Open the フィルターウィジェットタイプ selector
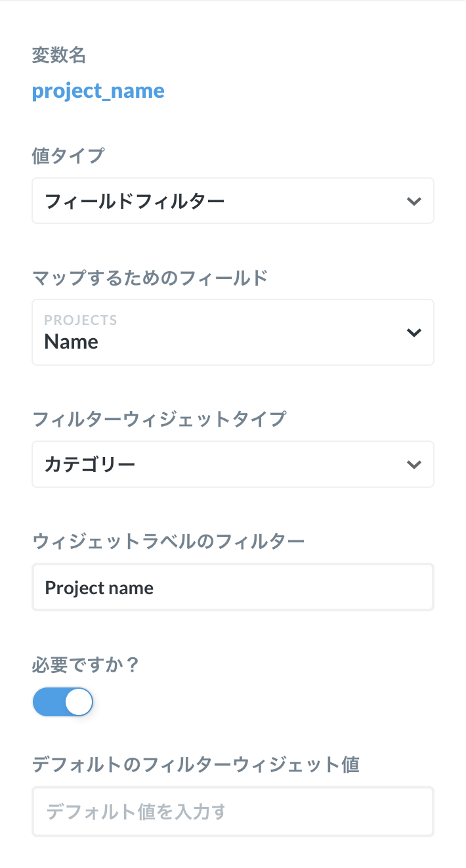 coord(233,464)
